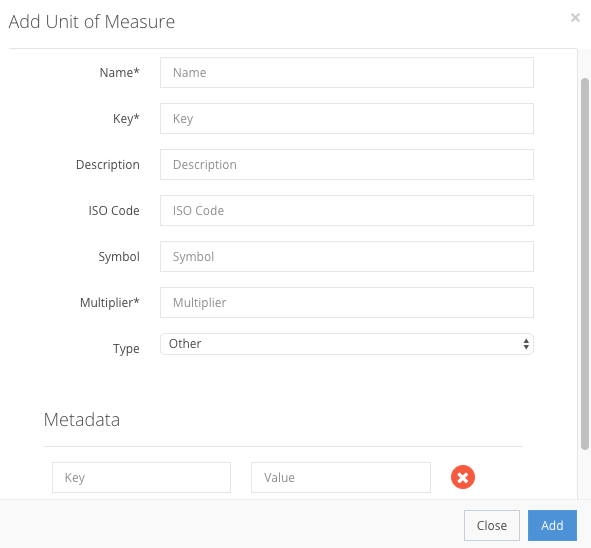Click the Close button
591x548 pixels.
point(491,525)
